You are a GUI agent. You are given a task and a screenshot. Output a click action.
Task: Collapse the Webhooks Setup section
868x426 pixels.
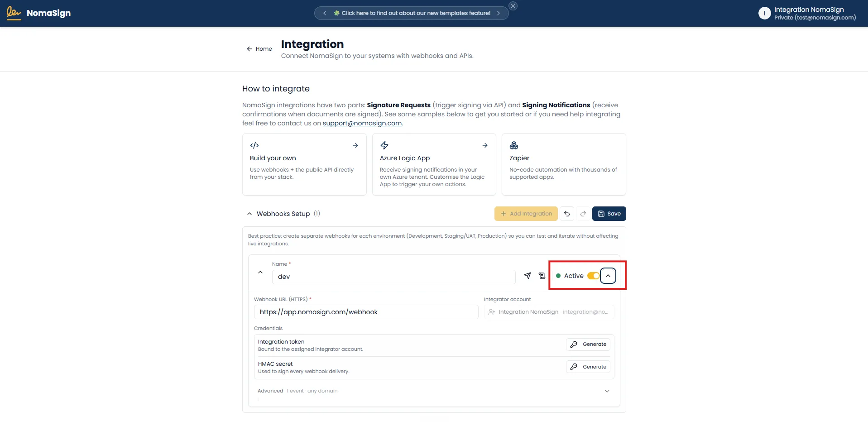[x=249, y=214]
